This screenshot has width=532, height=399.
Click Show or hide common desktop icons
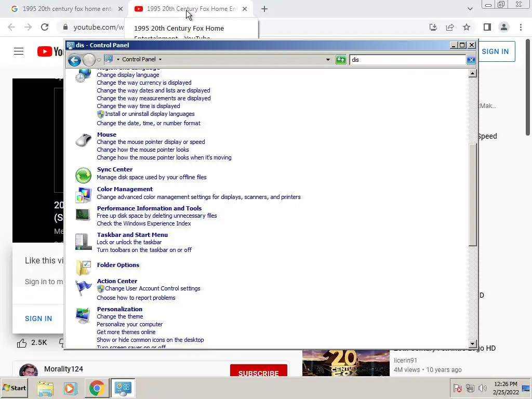[x=150, y=340]
